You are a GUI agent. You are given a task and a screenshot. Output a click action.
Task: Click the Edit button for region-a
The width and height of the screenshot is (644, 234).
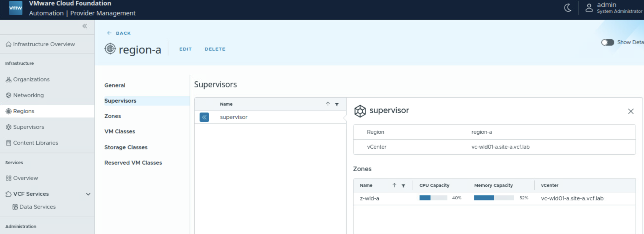185,49
